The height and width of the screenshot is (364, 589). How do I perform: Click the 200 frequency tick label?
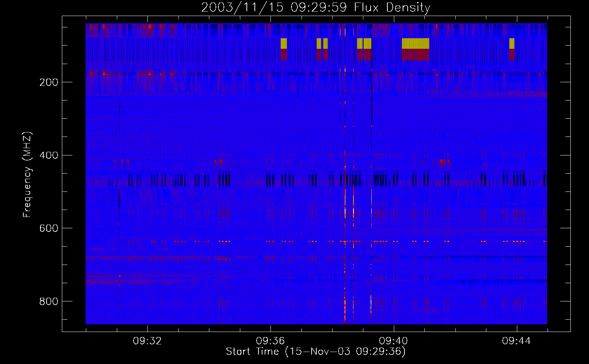tap(49, 82)
